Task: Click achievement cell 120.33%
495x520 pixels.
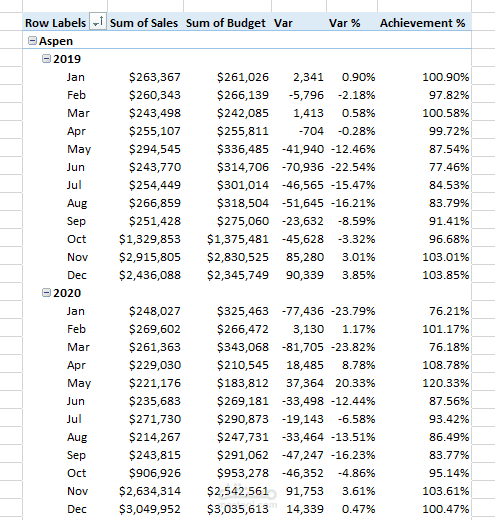Action: coord(446,383)
